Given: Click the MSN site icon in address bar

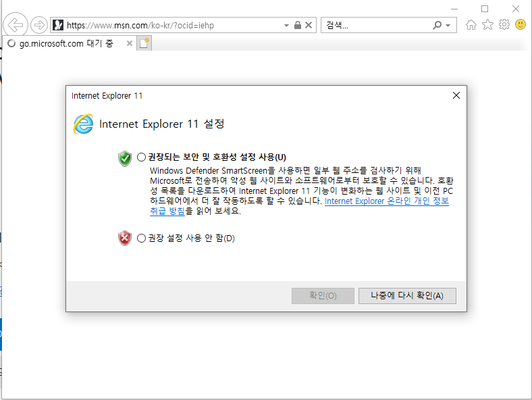Looking at the screenshot, I should click(58, 25).
